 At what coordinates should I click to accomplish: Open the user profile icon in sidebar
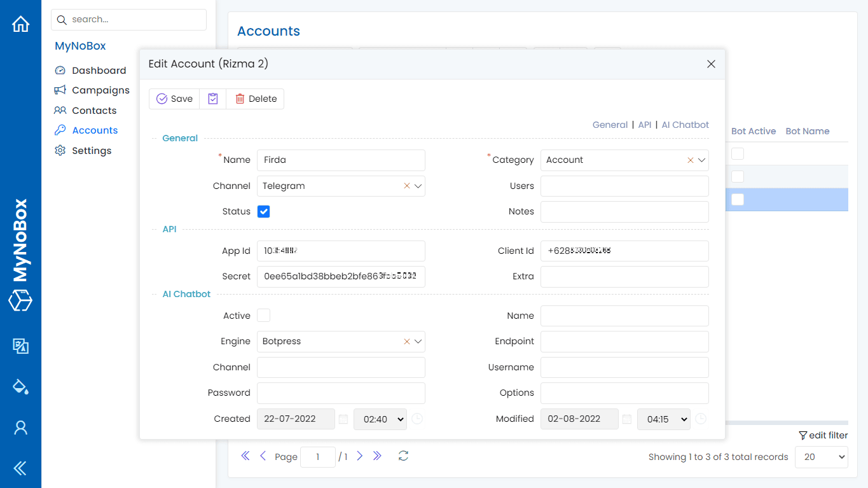[20, 427]
